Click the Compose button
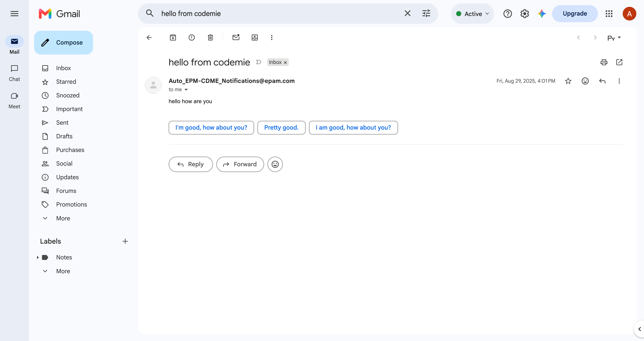 point(63,43)
